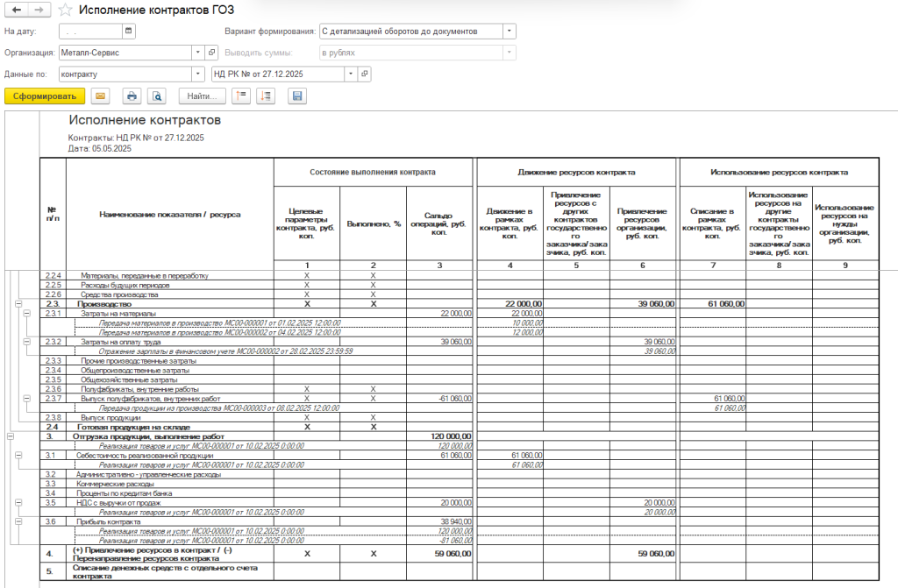Open the Выводить суммы dropdown
Viewport: 898px width, 588px height.
[510, 53]
